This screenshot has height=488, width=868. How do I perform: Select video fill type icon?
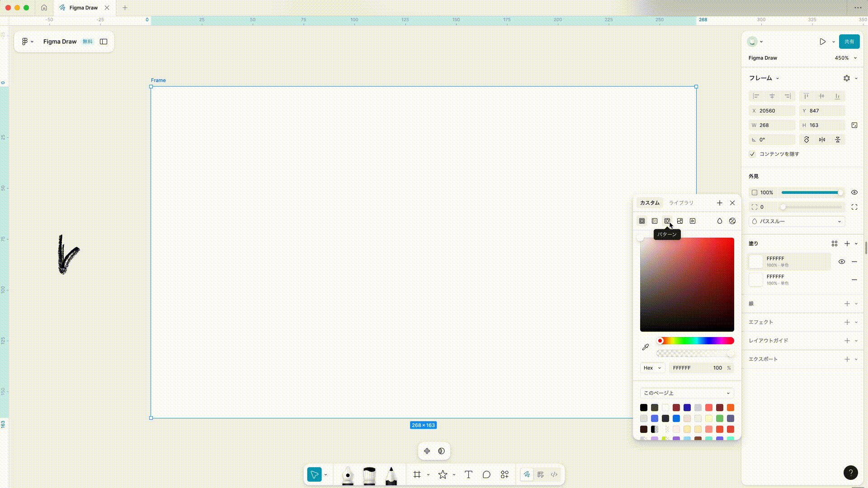pos(693,221)
